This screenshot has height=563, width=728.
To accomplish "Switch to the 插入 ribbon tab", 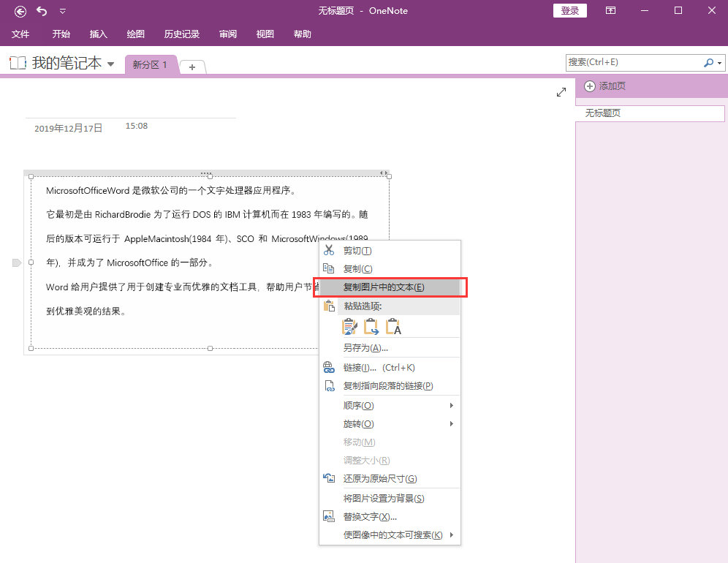I will click(x=99, y=34).
